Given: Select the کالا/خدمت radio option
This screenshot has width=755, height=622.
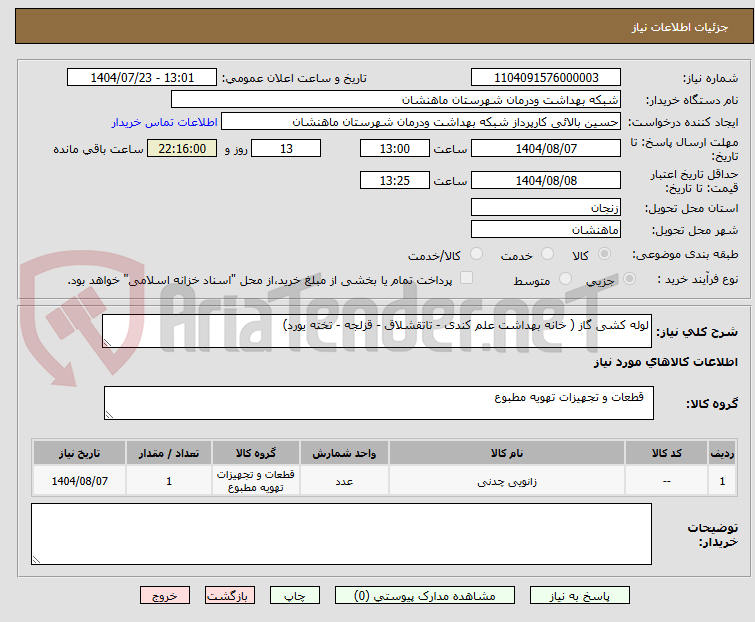Looking at the screenshot, I should pyautogui.click(x=476, y=255).
